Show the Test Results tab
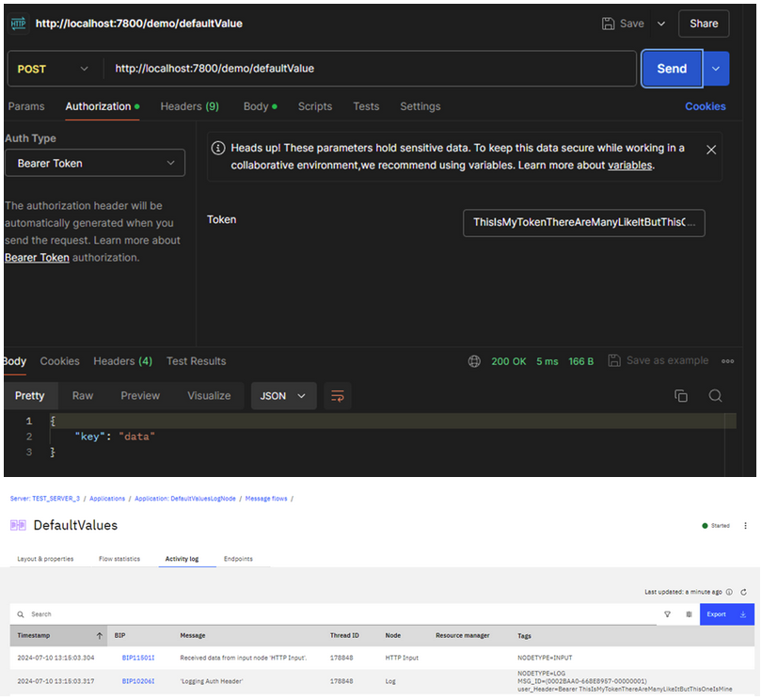 [x=197, y=361]
